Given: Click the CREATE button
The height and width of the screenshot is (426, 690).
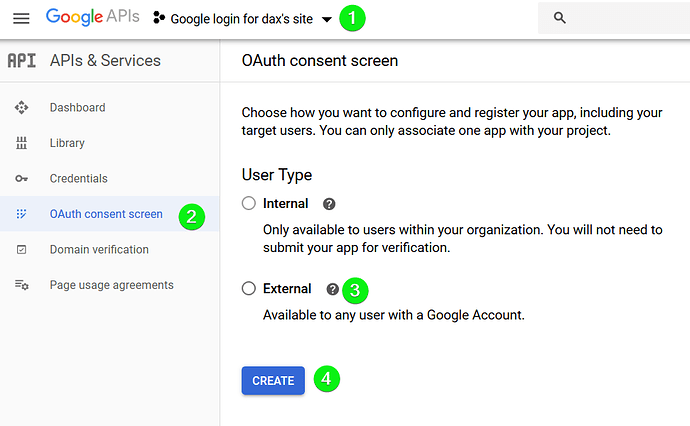Looking at the screenshot, I should coord(273,381).
